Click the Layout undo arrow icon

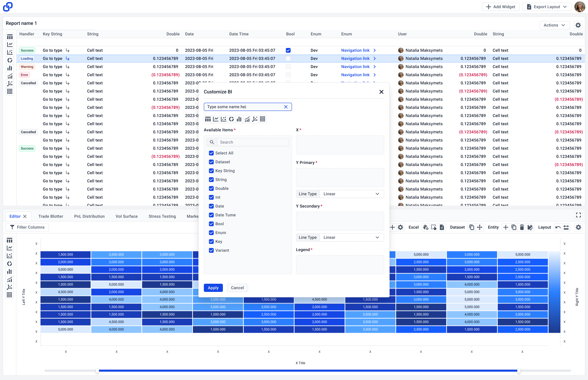click(558, 227)
